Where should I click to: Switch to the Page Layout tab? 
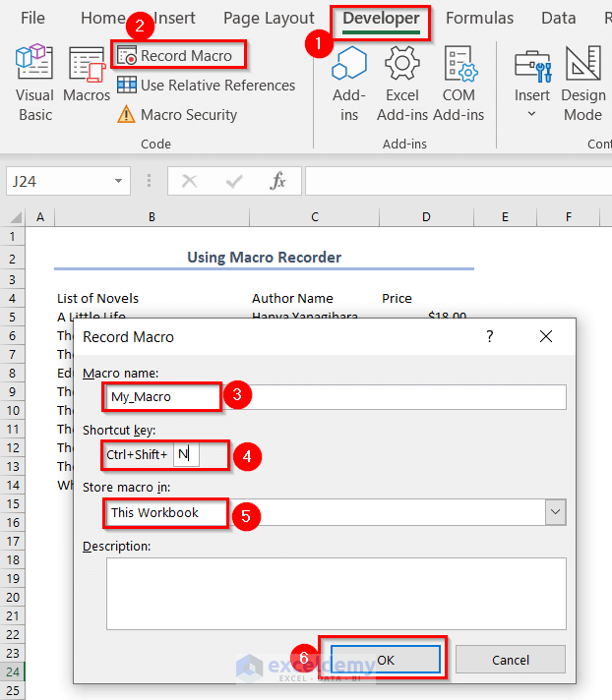[269, 18]
